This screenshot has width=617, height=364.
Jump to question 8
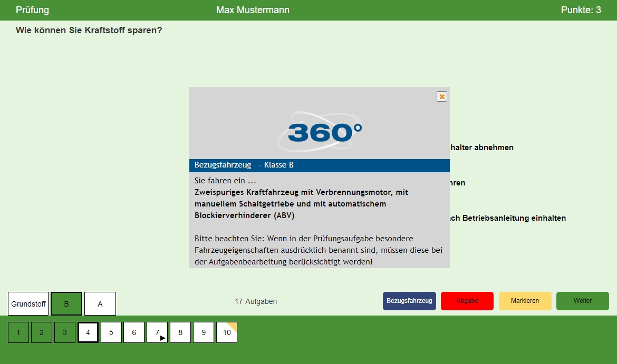tap(180, 332)
